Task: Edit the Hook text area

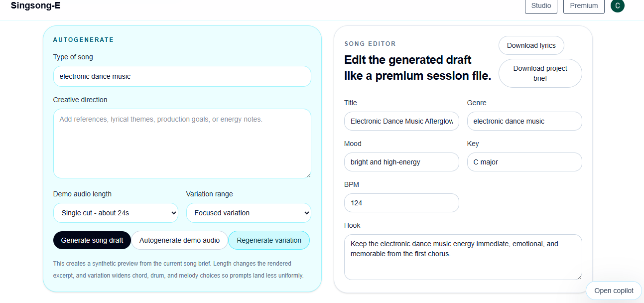Action: [x=463, y=257]
